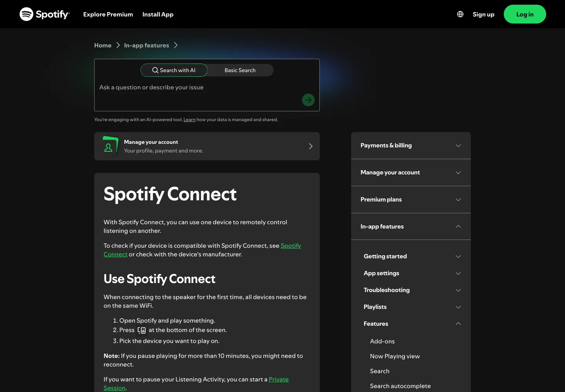Click the breadcrumb arrow after In-app features

pos(176,45)
